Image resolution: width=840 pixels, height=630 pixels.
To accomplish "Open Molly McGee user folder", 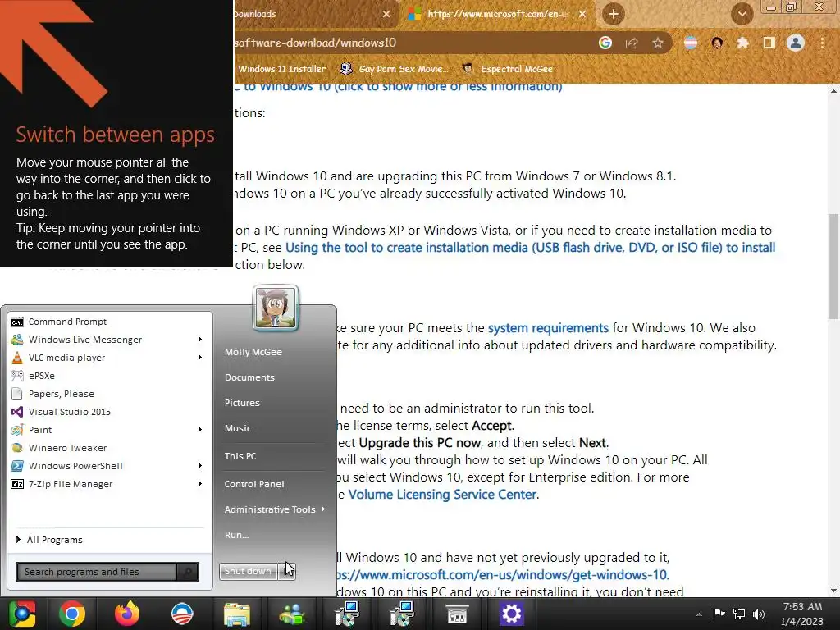I will coord(253,352).
